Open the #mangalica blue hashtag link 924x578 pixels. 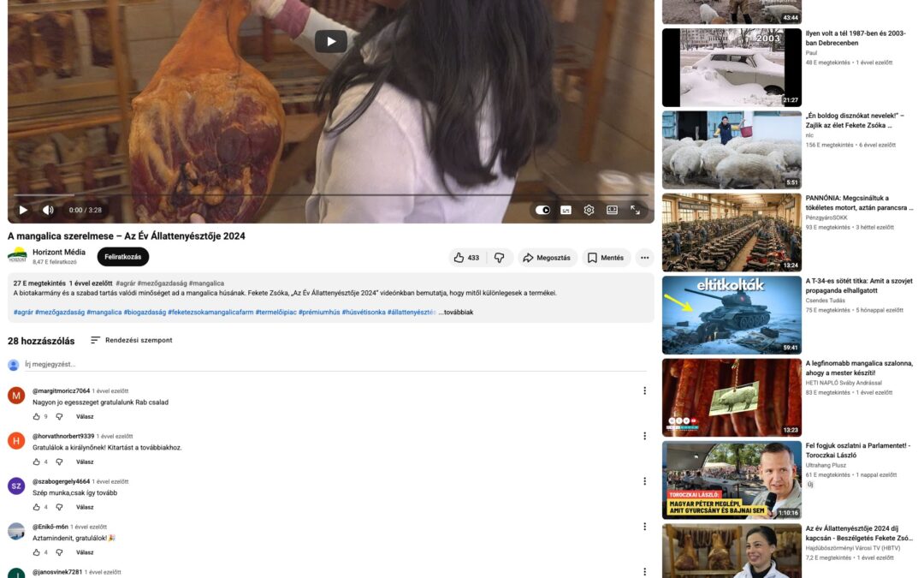pos(104,312)
